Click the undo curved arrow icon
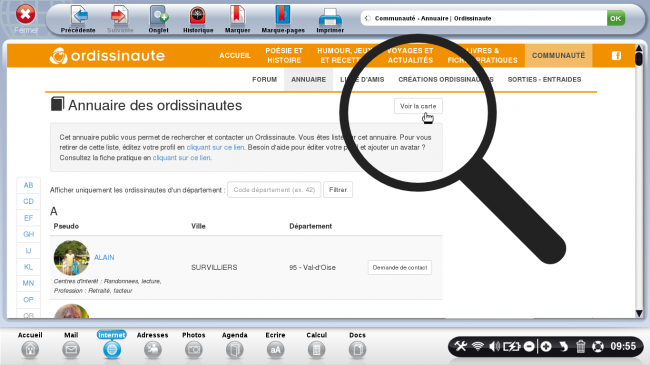Image resolution: width=650 pixels, height=365 pixels. (x=563, y=346)
